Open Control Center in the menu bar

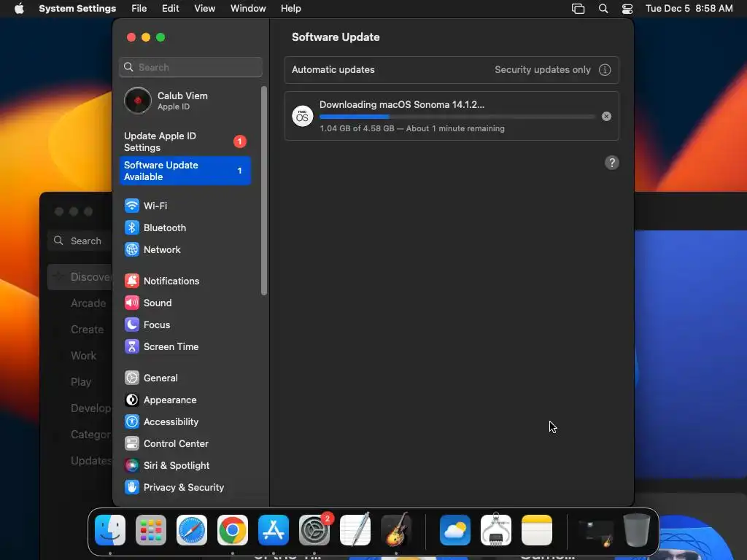627,9
